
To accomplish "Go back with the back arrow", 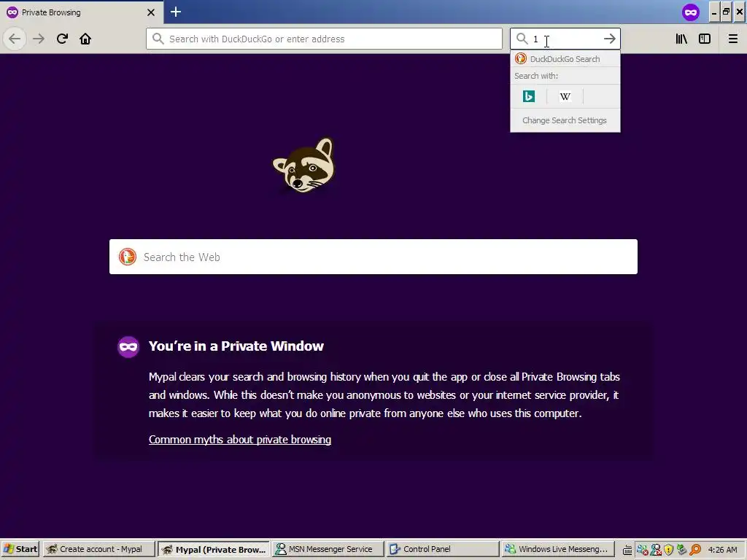I will pyautogui.click(x=15, y=39).
